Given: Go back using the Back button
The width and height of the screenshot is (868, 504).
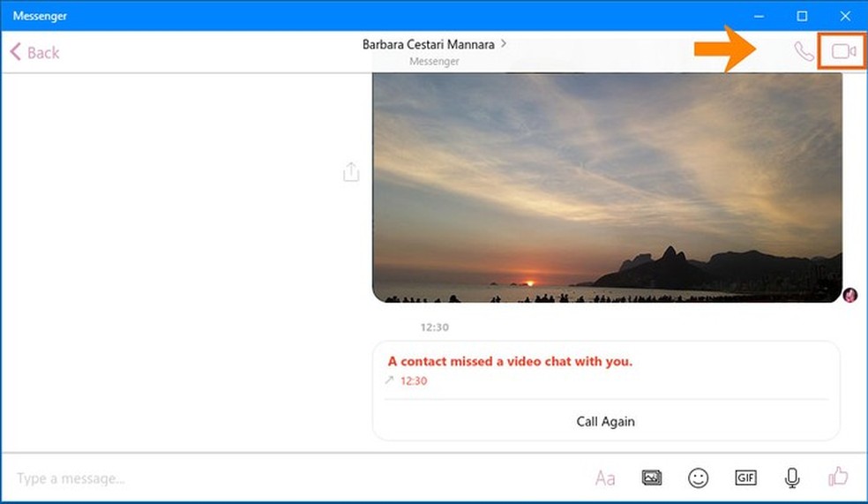Looking at the screenshot, I should (34, 53).
